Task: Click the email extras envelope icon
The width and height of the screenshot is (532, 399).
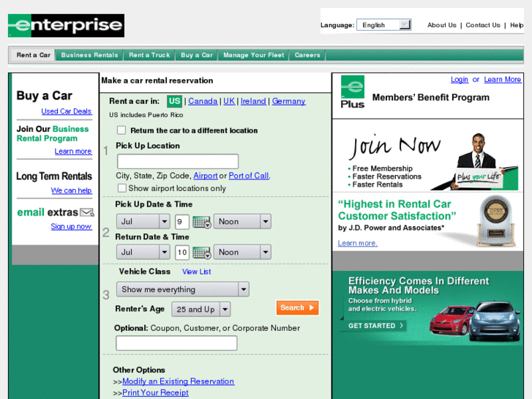Action: [x=87, y=212]
